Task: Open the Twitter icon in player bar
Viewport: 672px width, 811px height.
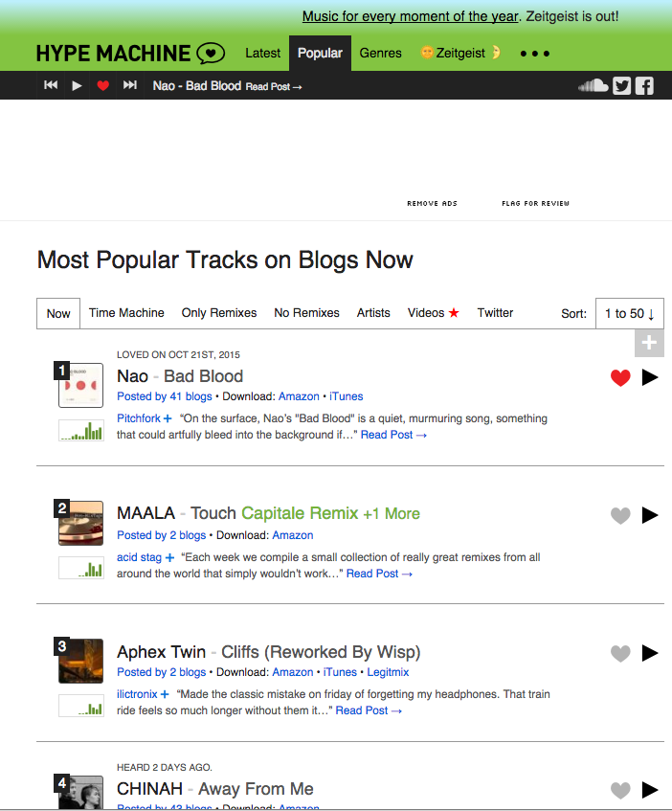Action: [621, 85]
